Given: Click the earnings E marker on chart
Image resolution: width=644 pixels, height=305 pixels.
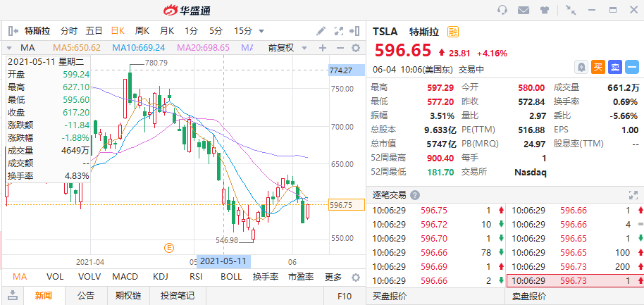Looking at the screenshot, I should (169, 247).
